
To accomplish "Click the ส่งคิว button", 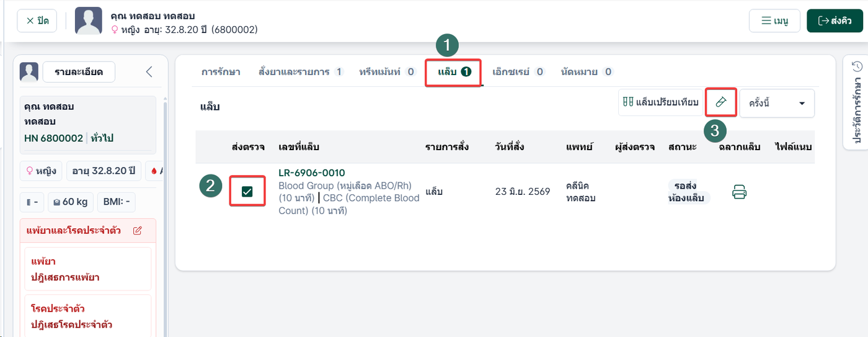I will pos(835,20).
